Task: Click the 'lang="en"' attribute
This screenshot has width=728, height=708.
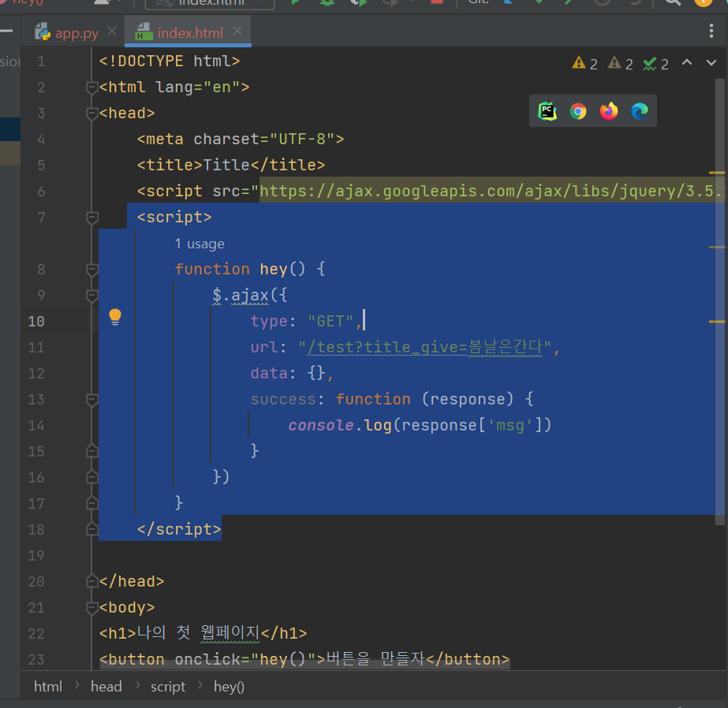Action: tap(197, 88)
